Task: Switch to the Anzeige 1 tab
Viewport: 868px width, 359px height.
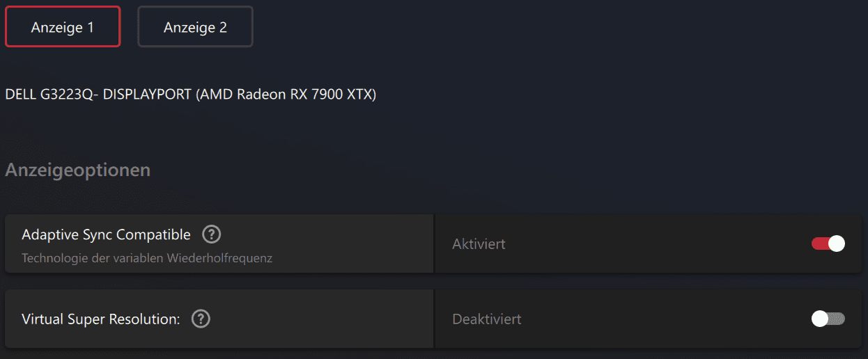Action: (x=63, y=27)
